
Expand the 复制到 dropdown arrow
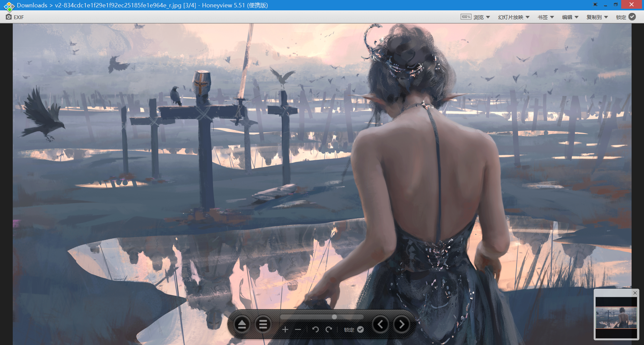606,17
